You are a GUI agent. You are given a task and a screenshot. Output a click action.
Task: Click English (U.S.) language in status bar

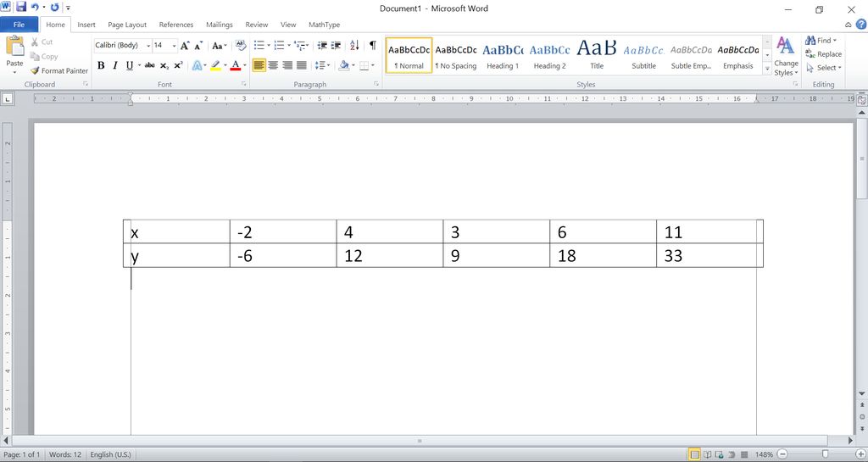111,454
